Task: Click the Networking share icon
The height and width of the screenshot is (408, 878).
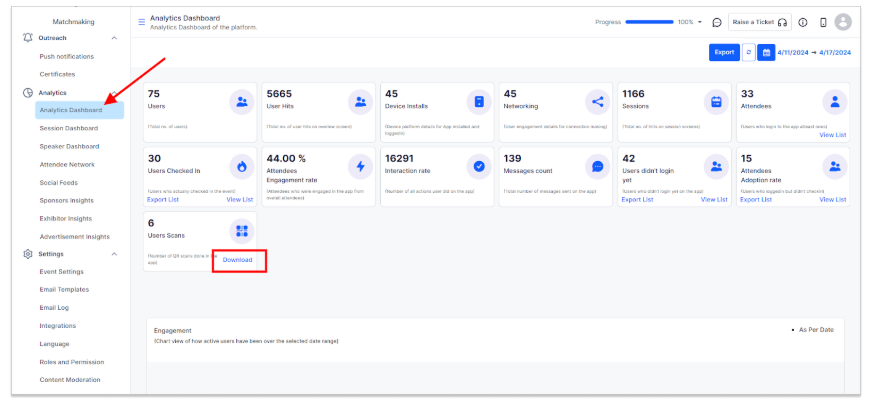Action: [x=598, y=102]
